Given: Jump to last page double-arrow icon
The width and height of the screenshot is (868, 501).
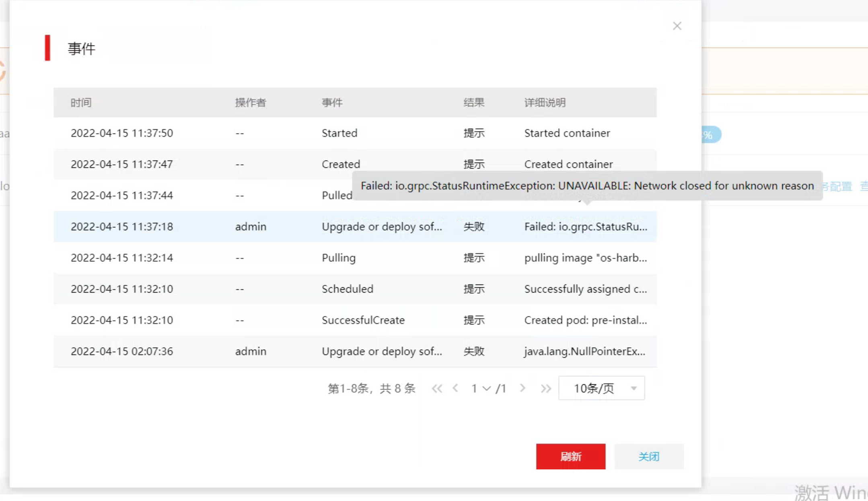Looking at the screenshot, I should pyautogui.click(x=545, y=388).
